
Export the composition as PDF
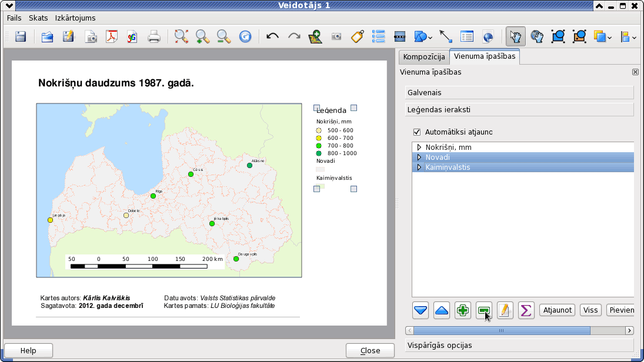(111, 37)
